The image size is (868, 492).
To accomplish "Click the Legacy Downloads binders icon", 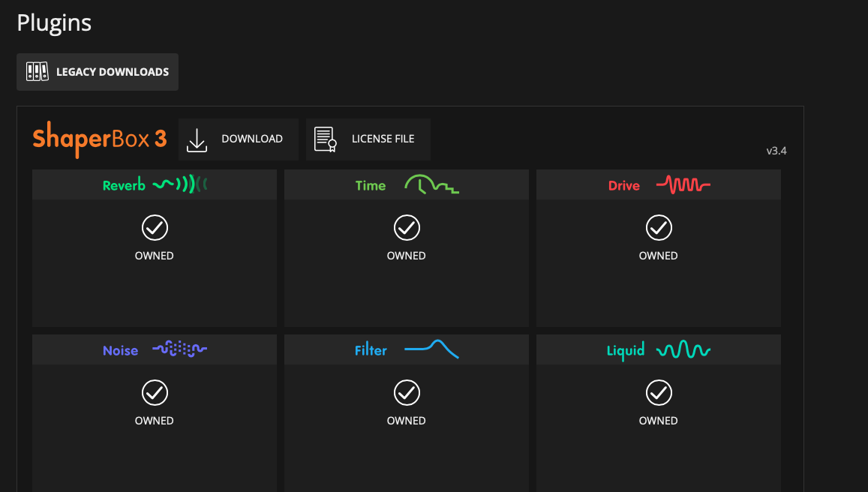I will (37, 72).
